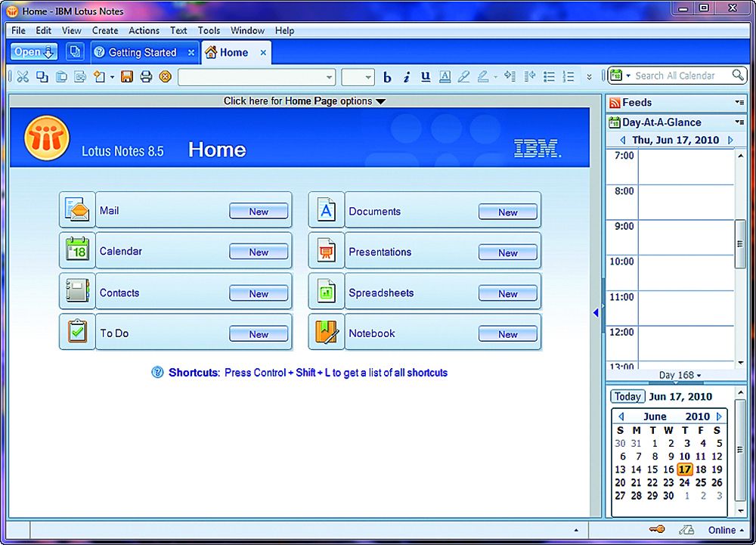This screenshot has width=756, height=545.
Task: Open the File menu
Action: pyautogui.click(x=18, y=30)
